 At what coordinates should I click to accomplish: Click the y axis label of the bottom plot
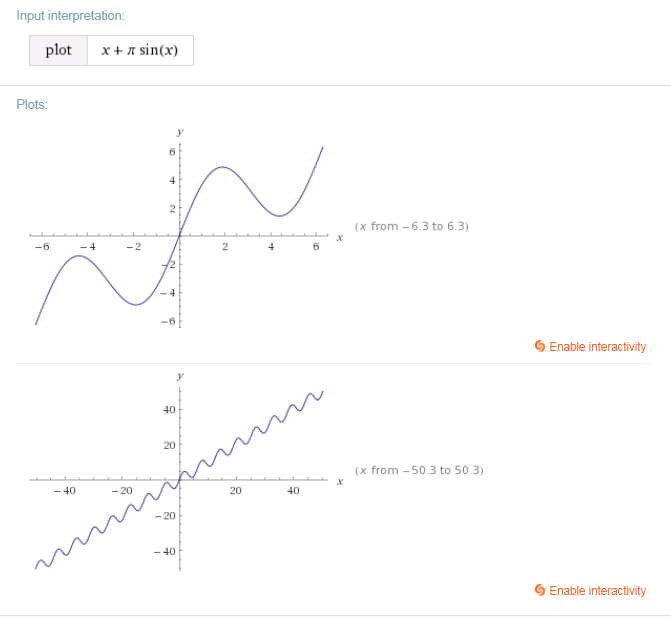point(180,375)
